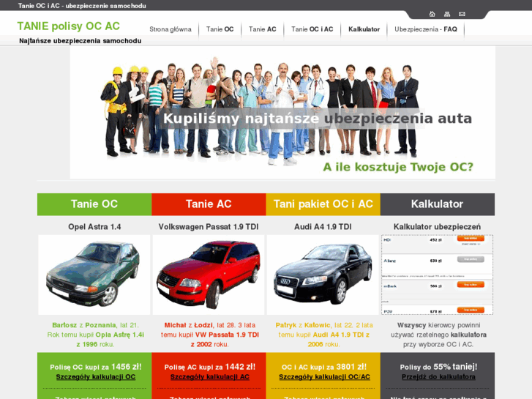Click the Bartosz z Poznania description
Image resolution: width=532 pixels, height=399 pixels.
(95, 335)
